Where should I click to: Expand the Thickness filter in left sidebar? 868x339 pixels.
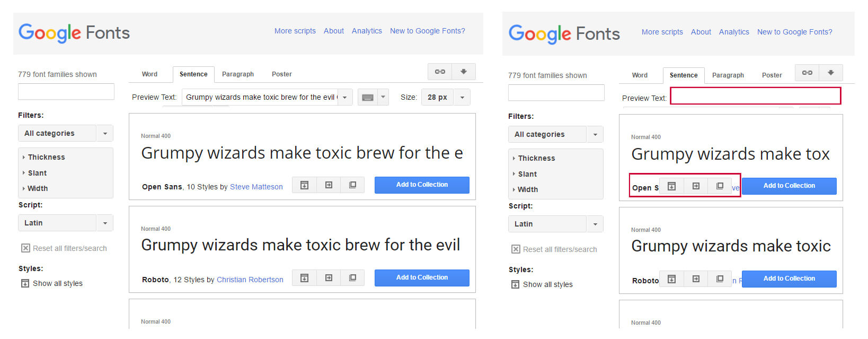point(46,157)
